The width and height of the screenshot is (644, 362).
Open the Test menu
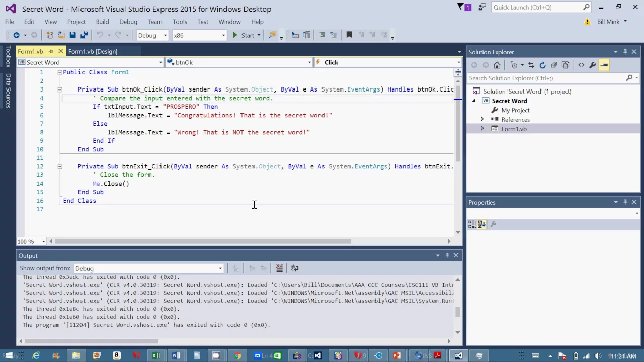click(203, 22)
